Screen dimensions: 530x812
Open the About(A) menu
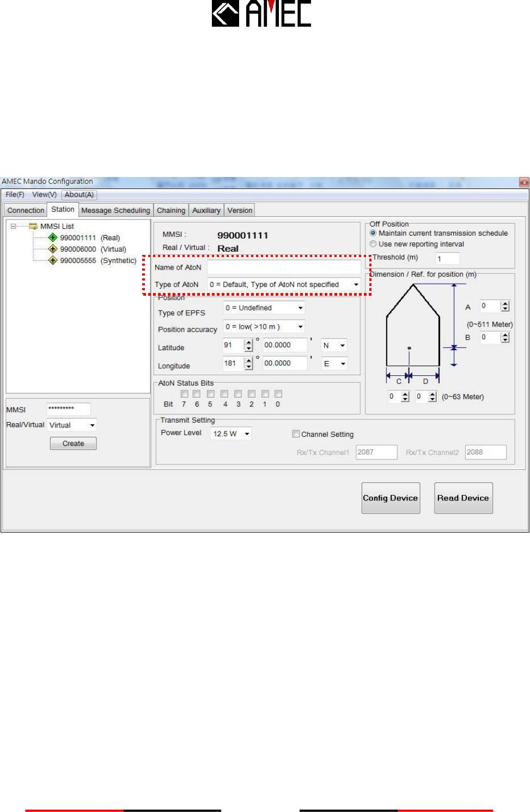[79, 194]
